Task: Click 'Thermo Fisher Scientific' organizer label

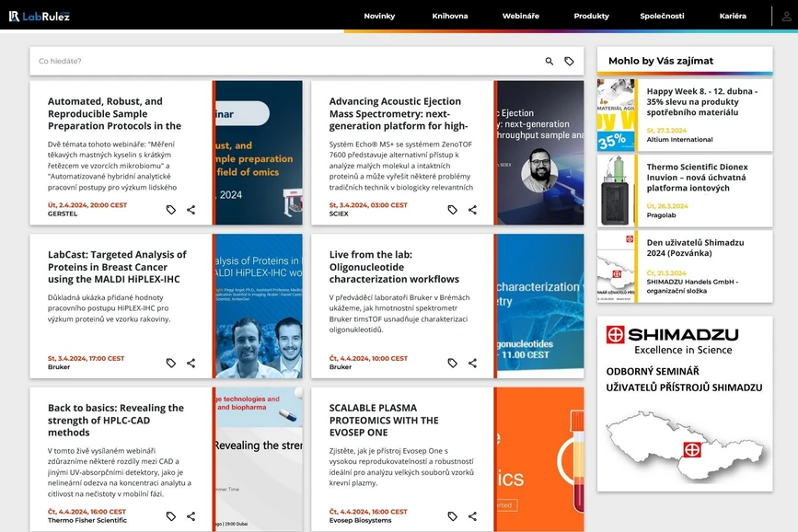Action: [x=87, y=520]
